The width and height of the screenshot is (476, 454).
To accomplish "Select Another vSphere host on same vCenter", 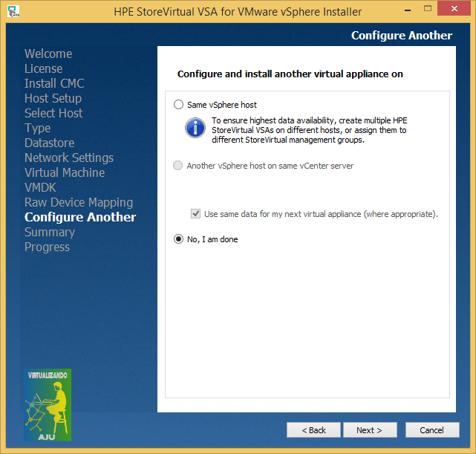I will 178,166.
